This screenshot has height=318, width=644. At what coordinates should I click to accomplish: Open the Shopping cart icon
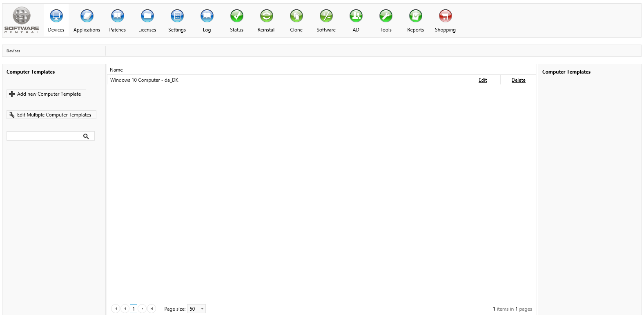click(x=445, y=16)
